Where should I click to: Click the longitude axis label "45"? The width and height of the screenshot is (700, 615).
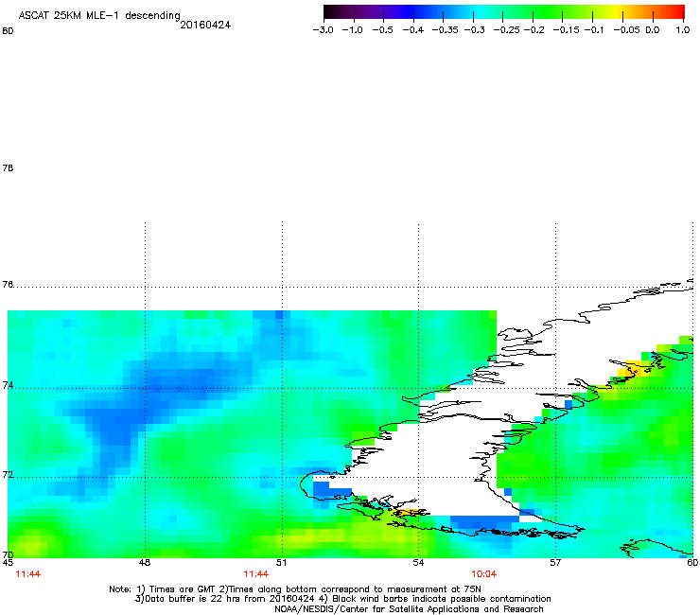[x=8, y=563]
